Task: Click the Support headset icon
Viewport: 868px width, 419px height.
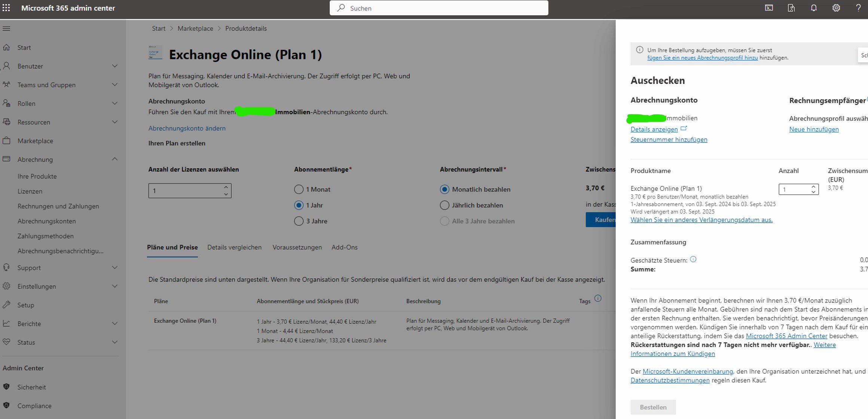Action: pyautogui.click(x=6, y=268)
